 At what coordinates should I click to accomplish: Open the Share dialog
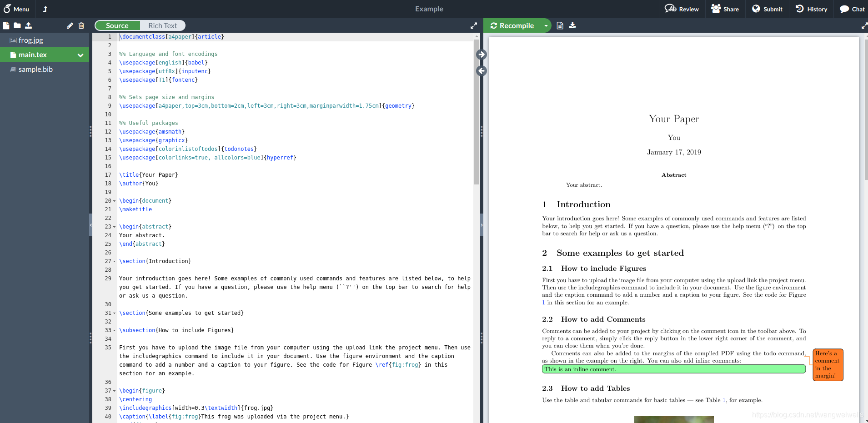coord(725,9)
